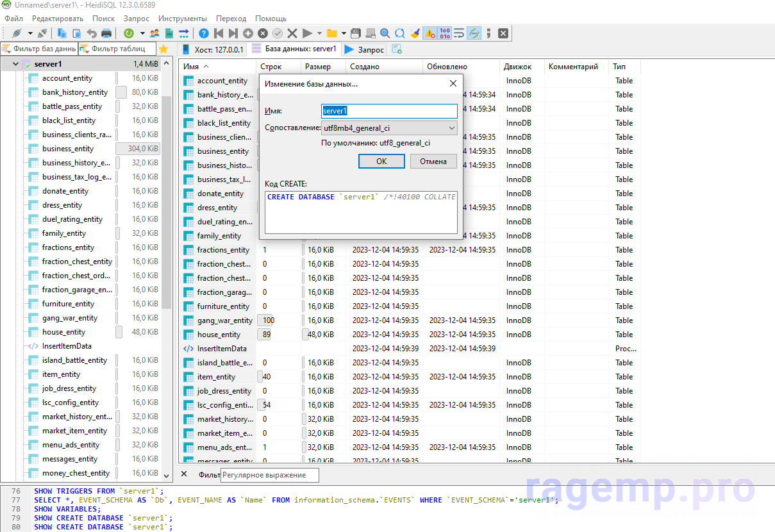The image size is (775, 532).
Task: Open the Файл menu
Action: pyautogui.click(x=13, y=19)
